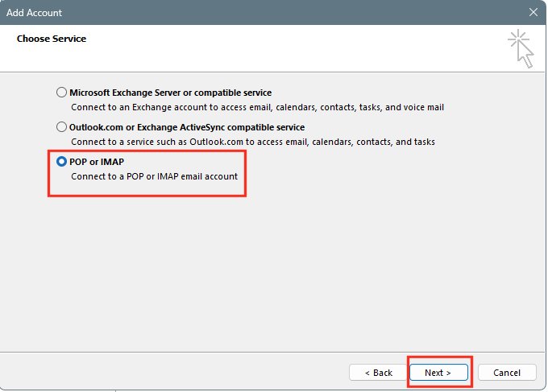
Task: Select the Microsoft Exchange Server radio button
Action: (62, 93)
